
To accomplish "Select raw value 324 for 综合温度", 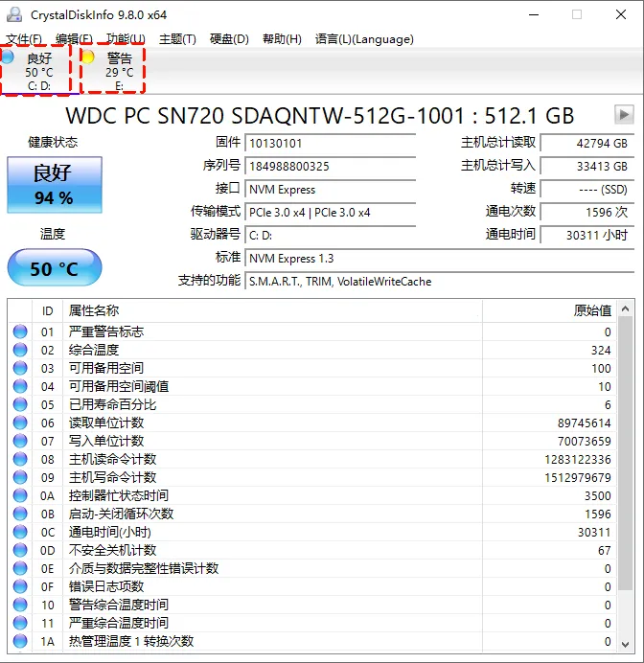I will click(x=601, y=350).
